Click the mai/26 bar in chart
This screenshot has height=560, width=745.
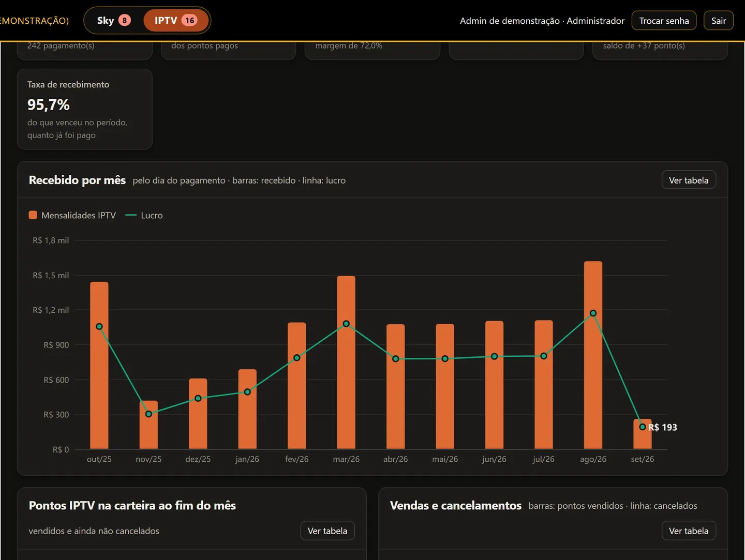[x=445, y=386]
